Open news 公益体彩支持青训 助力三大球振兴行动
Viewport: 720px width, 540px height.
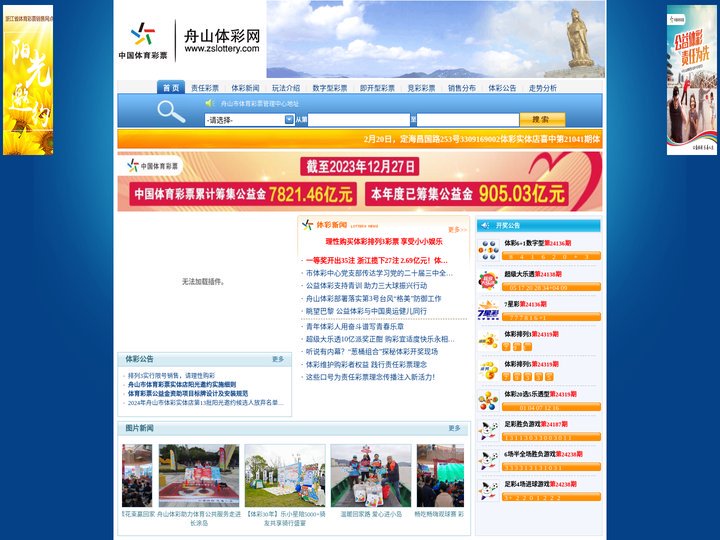coord(366,286)
